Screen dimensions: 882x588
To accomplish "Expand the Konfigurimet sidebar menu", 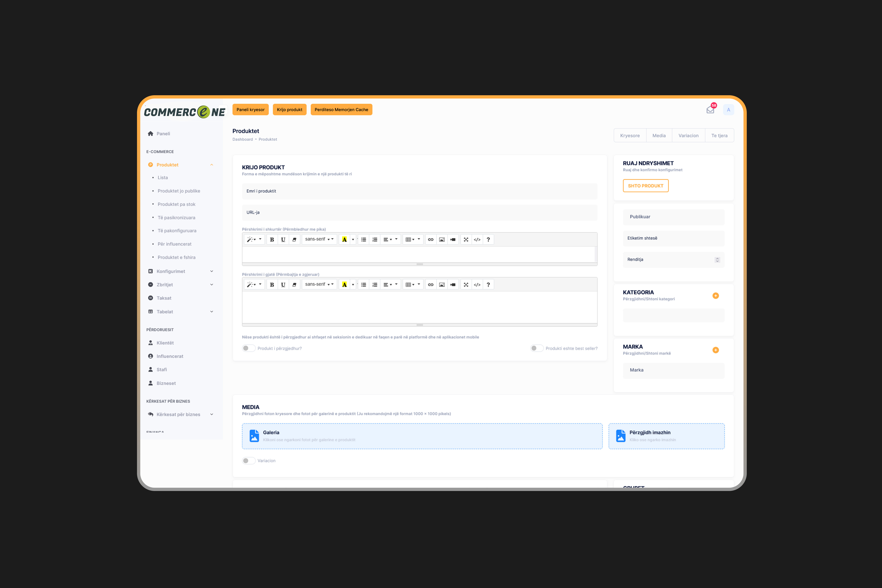I will coord(212,271).
